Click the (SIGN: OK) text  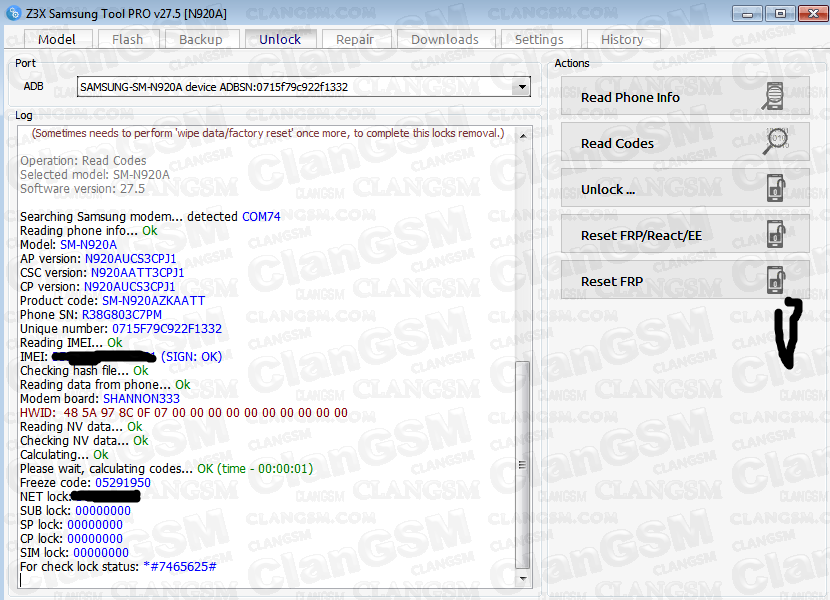click(192, 357)
